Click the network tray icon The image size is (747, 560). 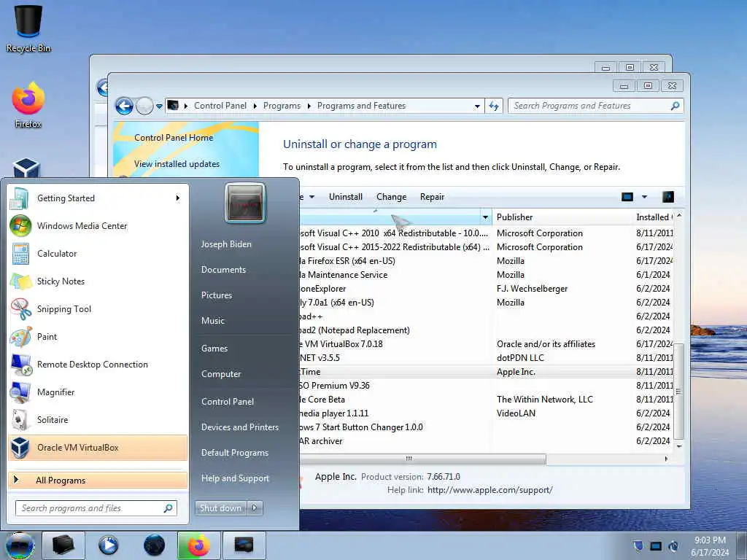tap(656, 545)
